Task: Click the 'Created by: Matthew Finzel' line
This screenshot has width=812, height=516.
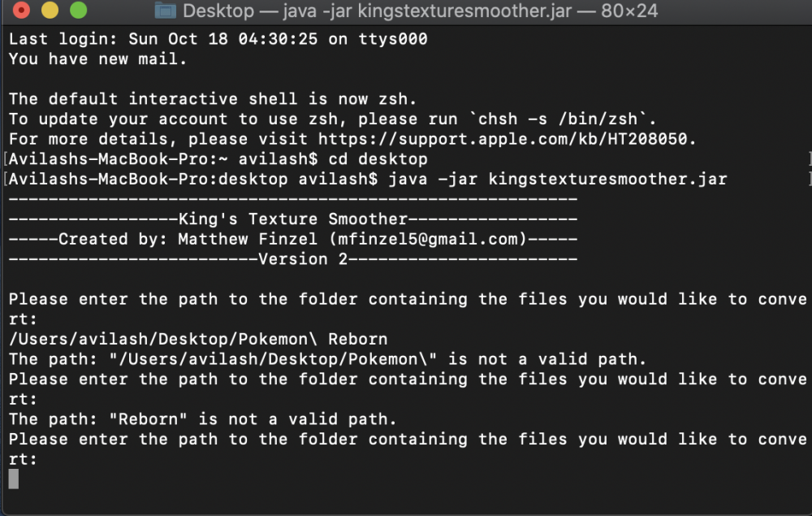Action: coord(293,239)
